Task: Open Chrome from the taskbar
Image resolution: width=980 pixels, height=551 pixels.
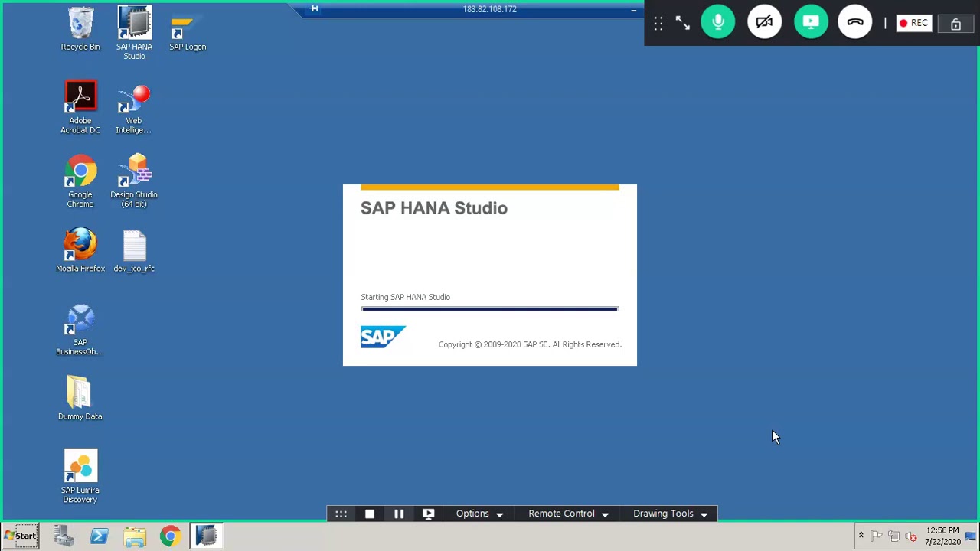Action: 170,536
